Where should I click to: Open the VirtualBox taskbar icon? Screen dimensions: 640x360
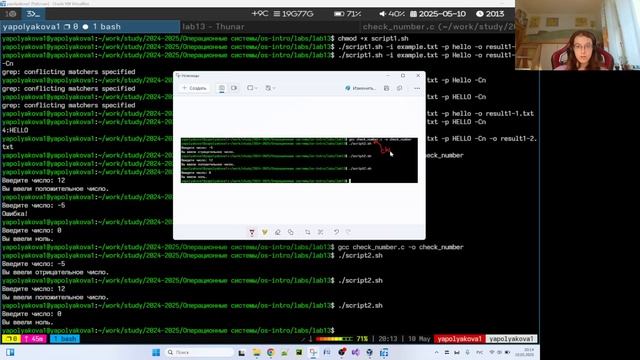point(369,352)
